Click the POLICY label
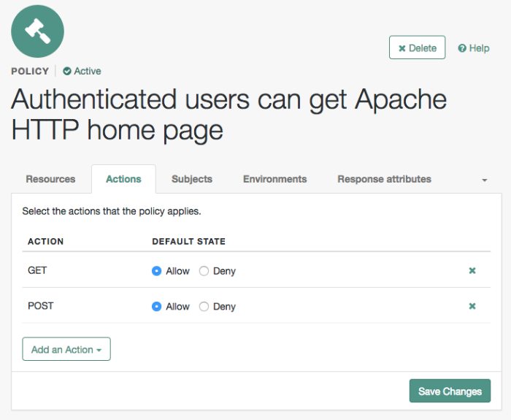511x420 pixels. click(x=30, y=71)
